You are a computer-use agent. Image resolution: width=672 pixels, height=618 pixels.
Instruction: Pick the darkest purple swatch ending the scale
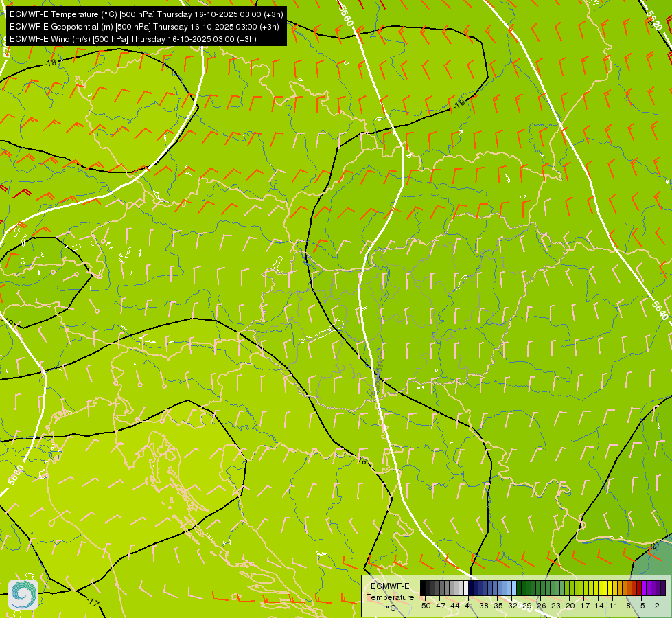(664, 588)
